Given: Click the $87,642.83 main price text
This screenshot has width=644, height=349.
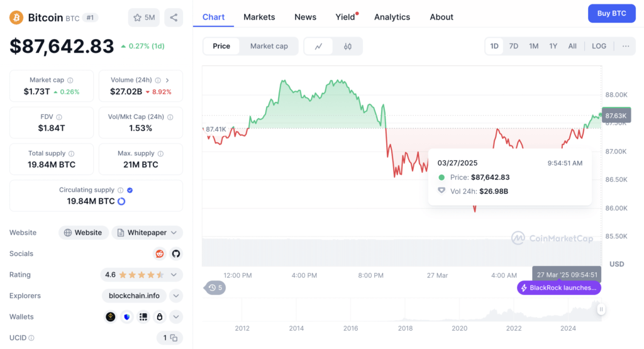Looking at the screenshot, I should 62,46.
